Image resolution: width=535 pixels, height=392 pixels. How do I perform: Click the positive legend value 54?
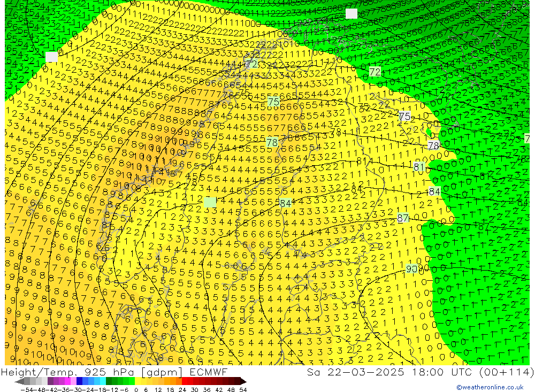click(x=243, y=390)
